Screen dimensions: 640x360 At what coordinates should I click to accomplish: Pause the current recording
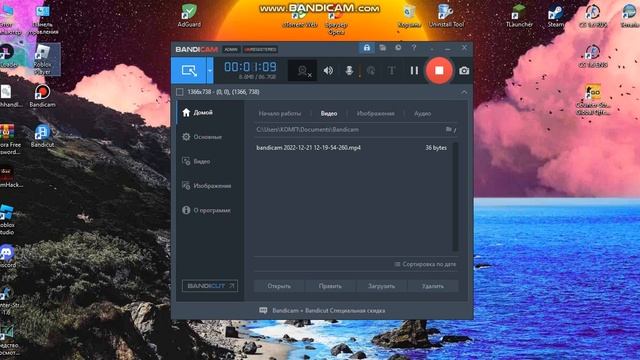pyautogui.click(x=414, y=71)
